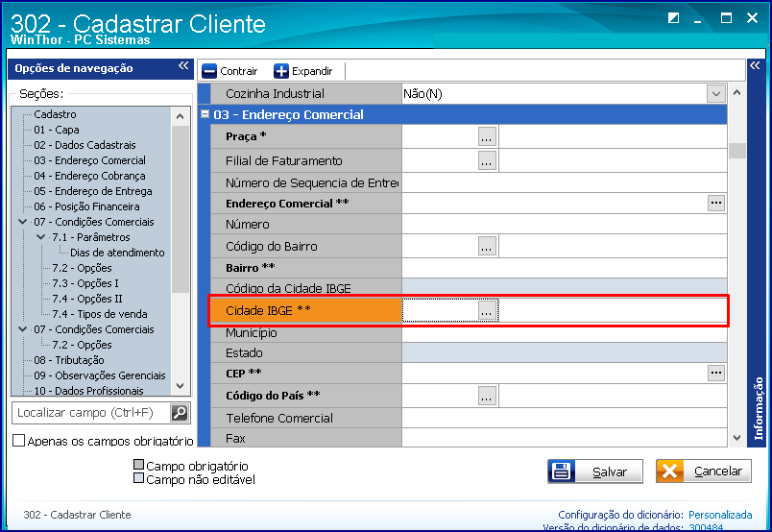Select 7.4 - Tipos de venda
772x532 pixels.
click(x=100, y=314)
